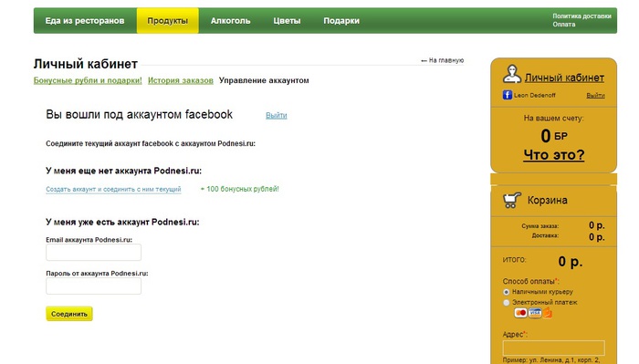Screen dimensions: 639x364
Task: Go to the Алкоголь section
Action: [230, 21]
